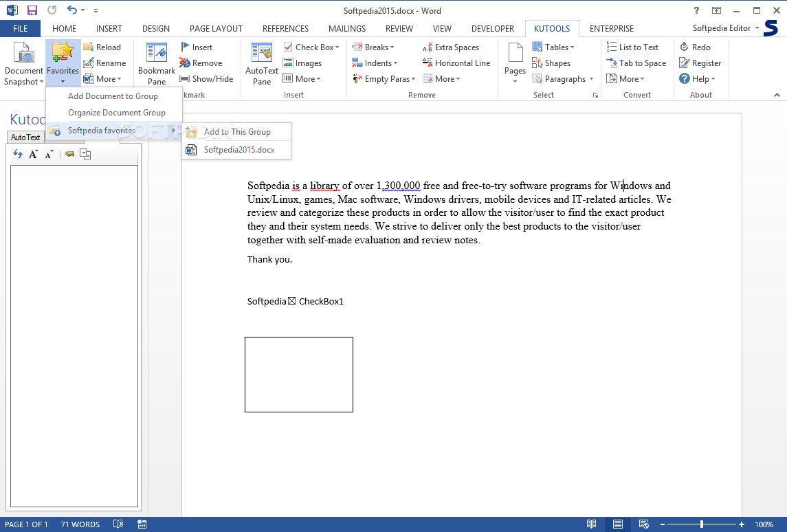The height and width of the screenshot is (532, 787).
Task: Switch to the HOME ribbon tab
Action: 64,29
